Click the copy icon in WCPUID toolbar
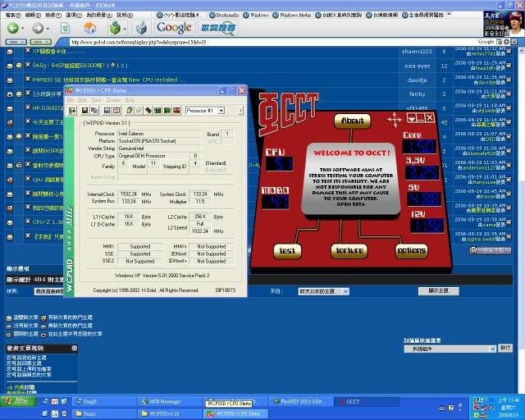525x420 pixels. 93,110
